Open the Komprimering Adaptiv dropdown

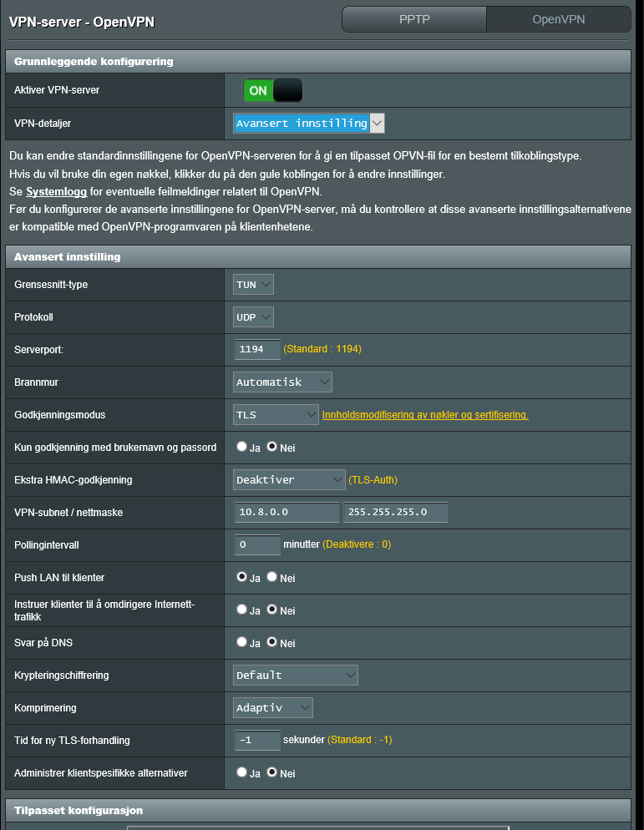[x=273, y=708]
